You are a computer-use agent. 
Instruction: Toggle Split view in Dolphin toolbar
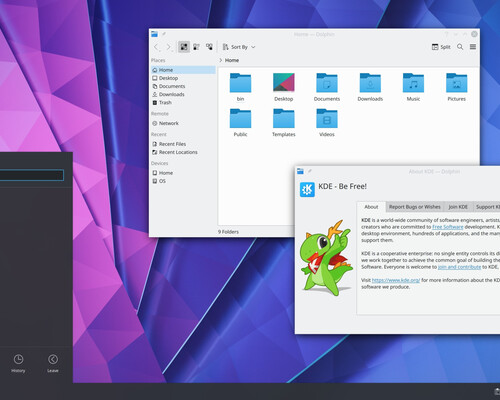click(441, 47)
